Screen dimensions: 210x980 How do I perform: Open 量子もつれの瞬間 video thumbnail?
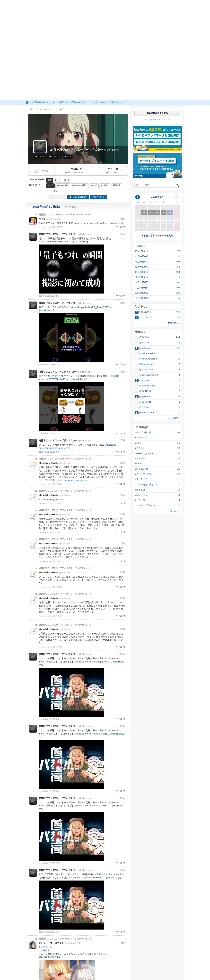(71, 269)
